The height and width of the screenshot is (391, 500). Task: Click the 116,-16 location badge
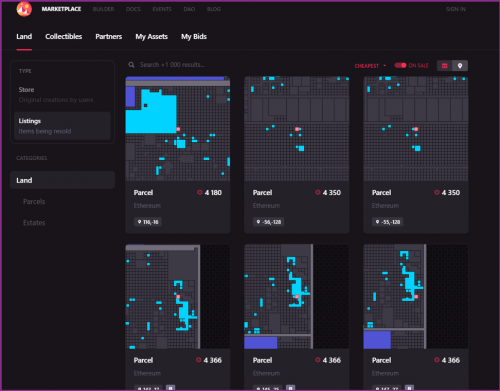[x=148, y=222]
